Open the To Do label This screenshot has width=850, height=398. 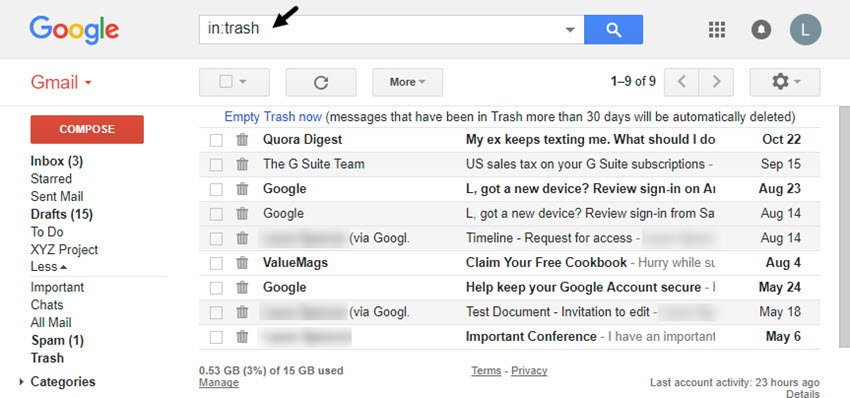coord(47,232)
